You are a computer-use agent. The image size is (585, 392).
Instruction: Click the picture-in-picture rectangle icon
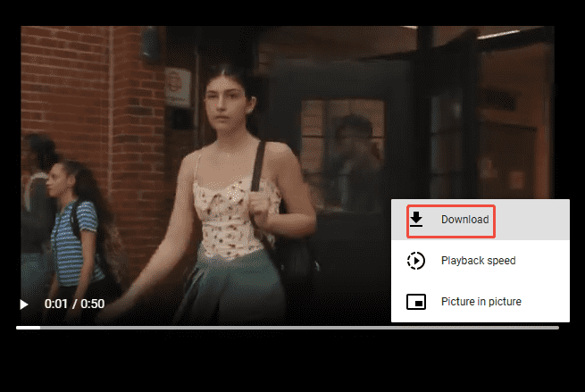416,301
